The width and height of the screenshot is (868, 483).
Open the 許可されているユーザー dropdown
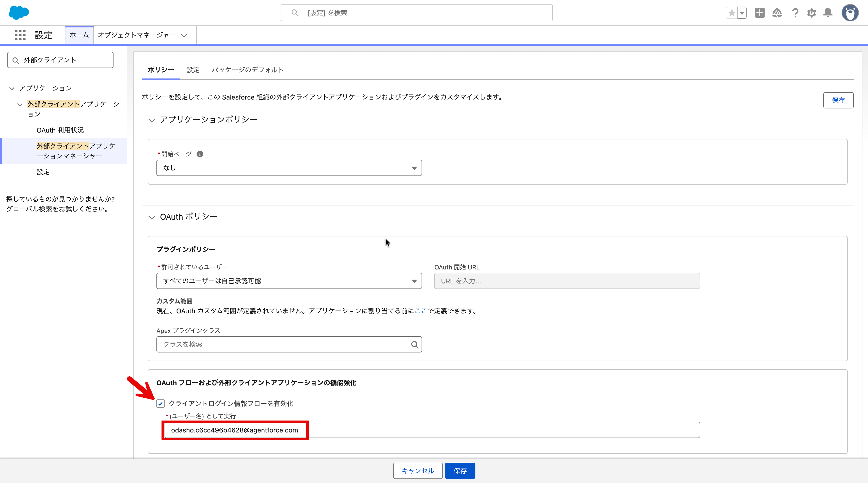point(289,281)
